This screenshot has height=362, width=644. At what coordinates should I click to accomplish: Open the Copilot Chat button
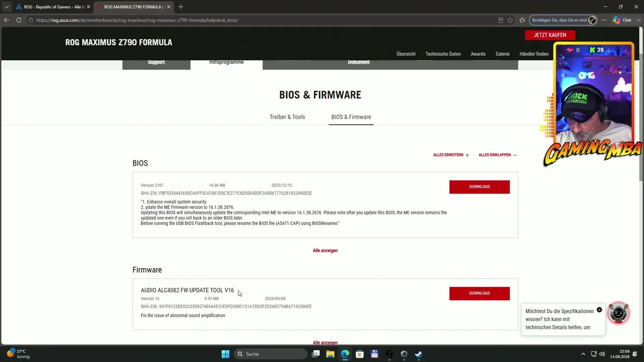[x=623, y=20]
